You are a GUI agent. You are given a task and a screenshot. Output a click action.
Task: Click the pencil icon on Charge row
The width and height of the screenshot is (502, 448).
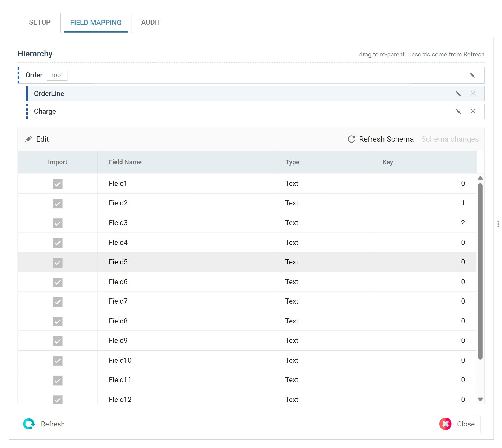coord(458,111)
